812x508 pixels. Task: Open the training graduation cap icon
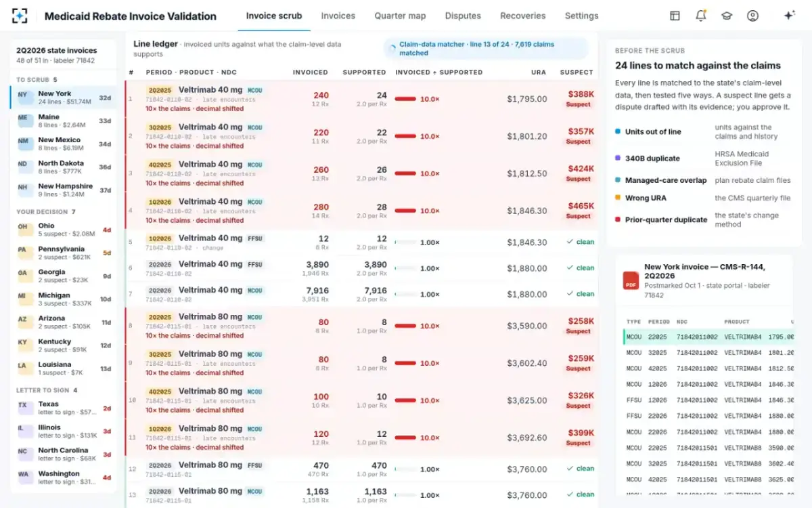(727, 16)
